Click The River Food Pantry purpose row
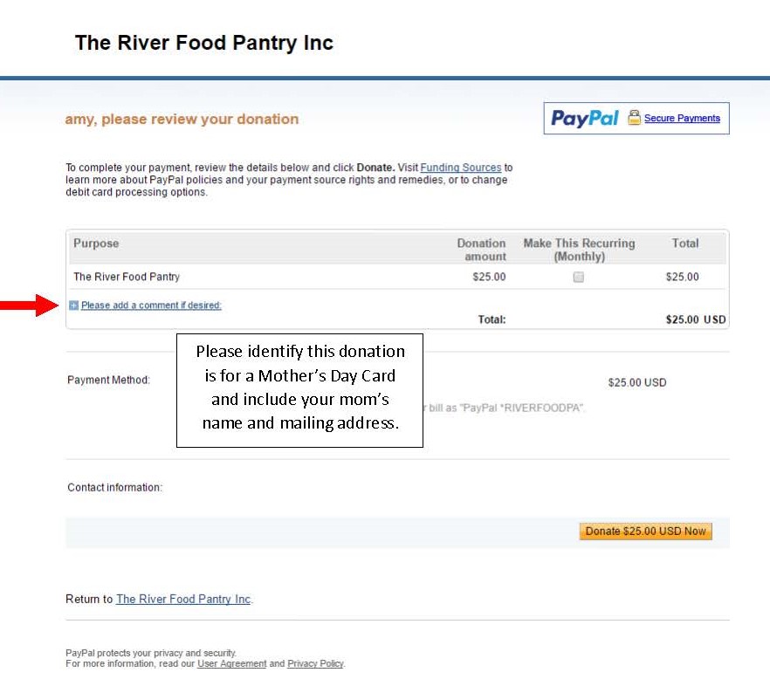This screenshot has height=700, width=770. pyautogui.click(x=397, y=277)
